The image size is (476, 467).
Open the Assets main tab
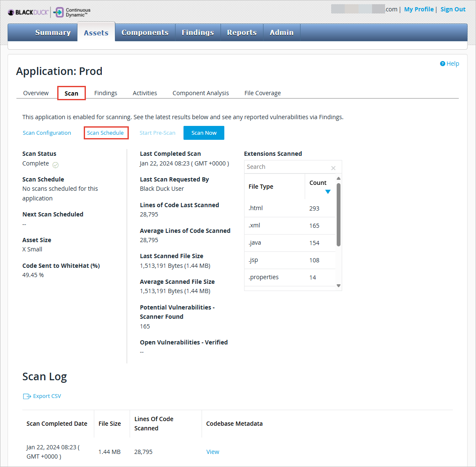pyautogui.click(x=96, y=32)
